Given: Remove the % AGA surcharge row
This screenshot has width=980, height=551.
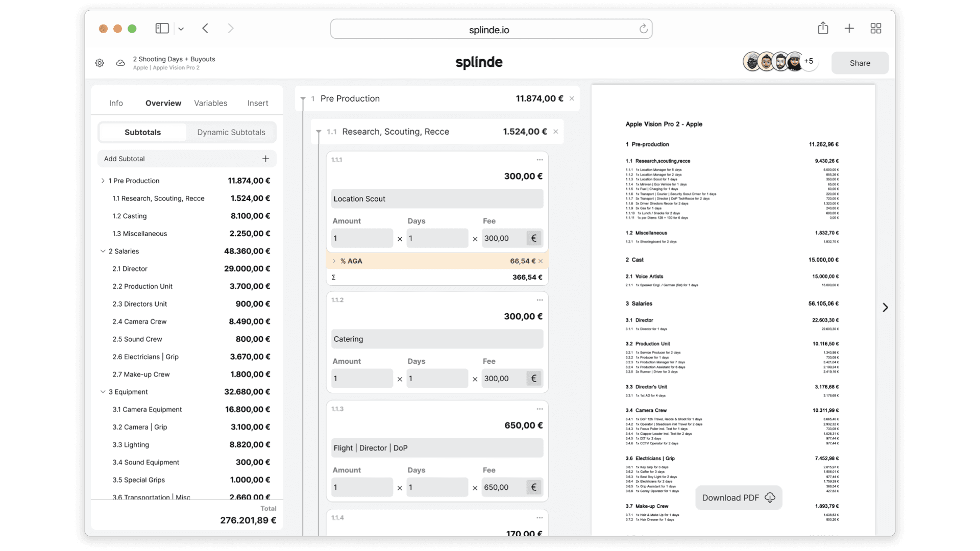Looking at the screenshot, I should click(x=541, y=261).
